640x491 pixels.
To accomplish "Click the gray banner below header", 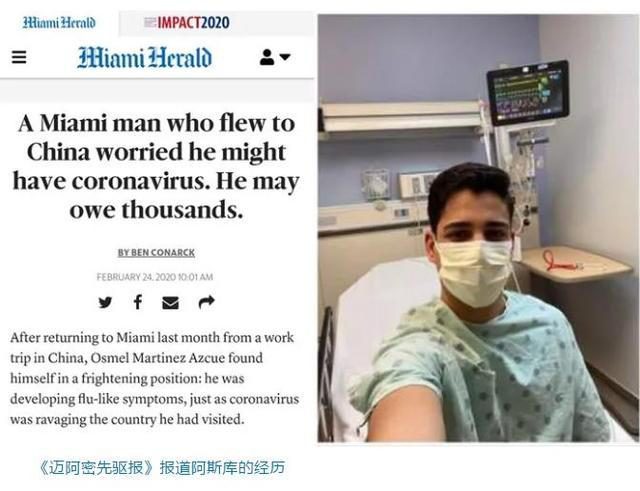I will coord(157,91).
